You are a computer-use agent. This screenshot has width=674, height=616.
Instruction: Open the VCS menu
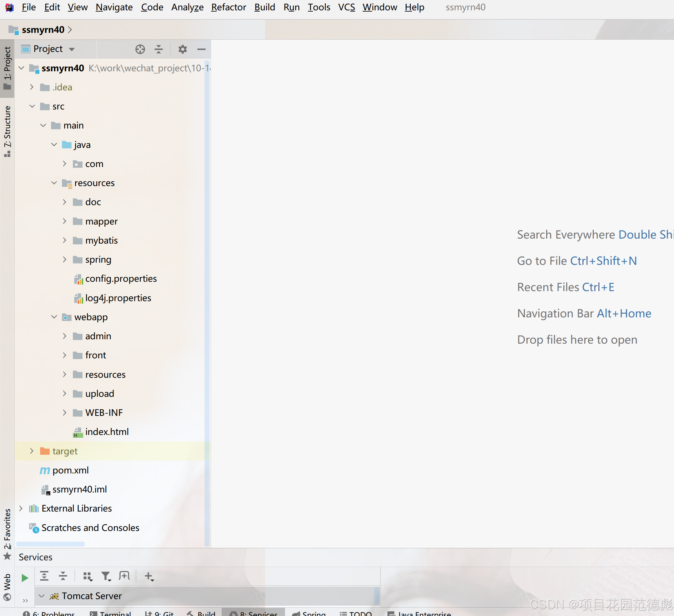(346, 7)
